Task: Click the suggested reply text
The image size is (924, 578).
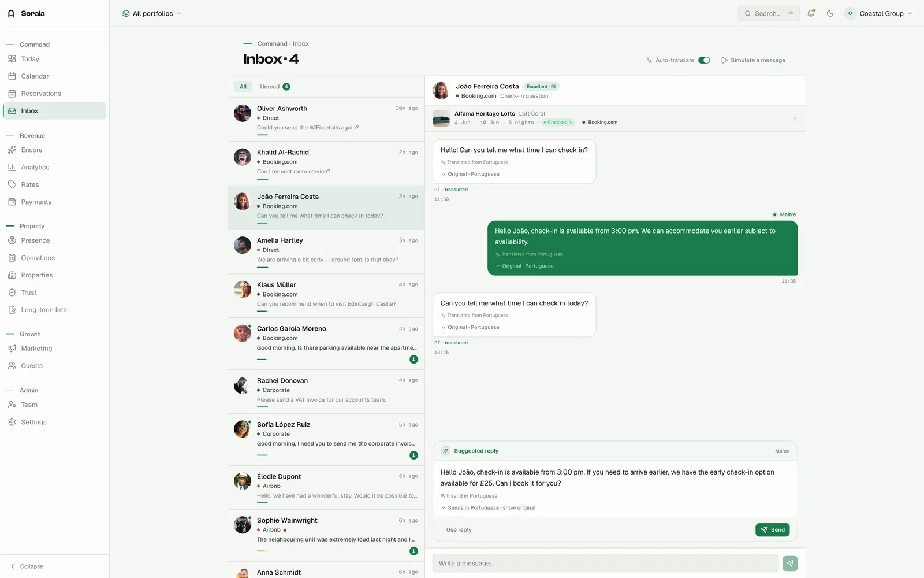Action: click(608, 477)
